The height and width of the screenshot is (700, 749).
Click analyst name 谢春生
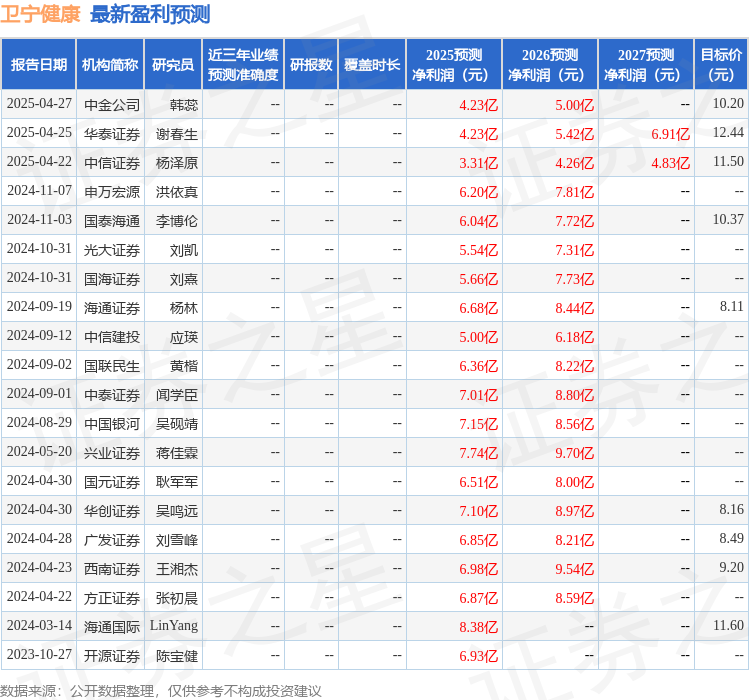(177, 134)
